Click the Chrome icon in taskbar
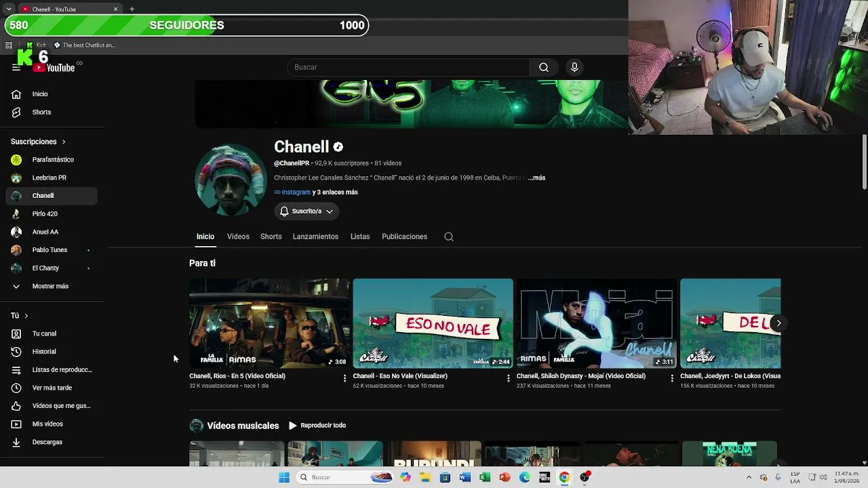Image resolution: width=868 pixels, height=488 pixels. [564, 477]
